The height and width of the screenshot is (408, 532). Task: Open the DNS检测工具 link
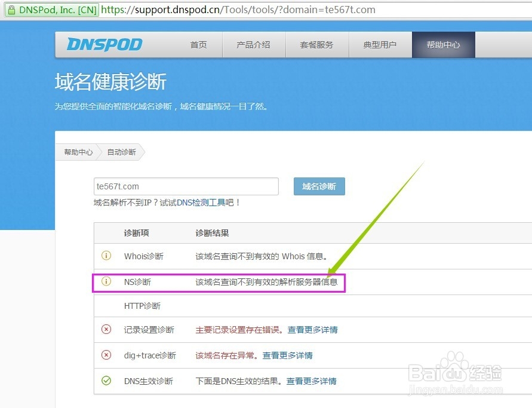pos(201,203)
